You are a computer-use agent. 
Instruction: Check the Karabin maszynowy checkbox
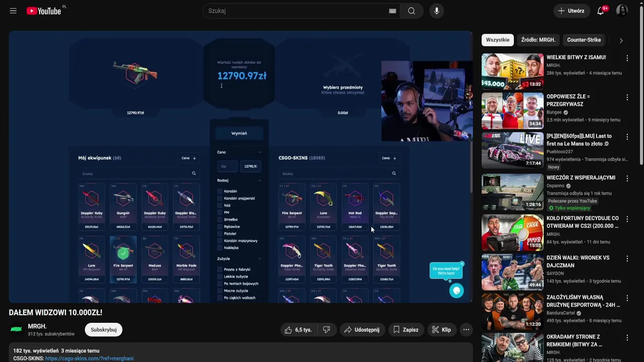pos(220,240)
